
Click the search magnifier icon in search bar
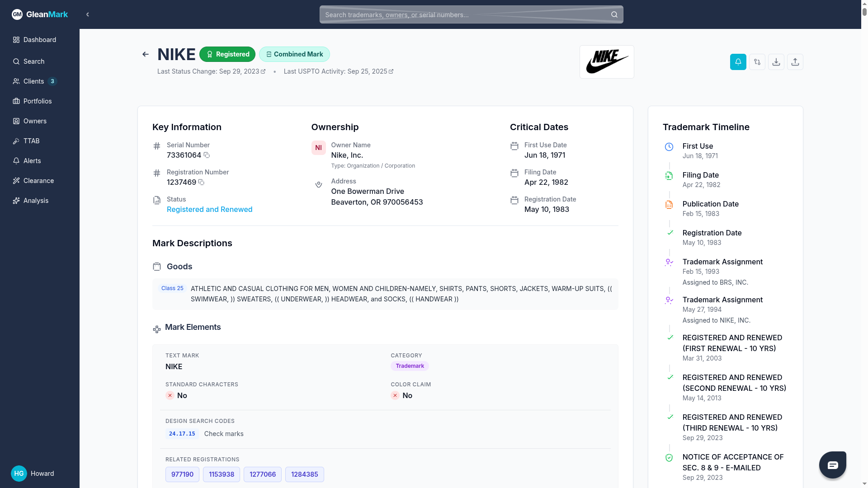point(614,14)
